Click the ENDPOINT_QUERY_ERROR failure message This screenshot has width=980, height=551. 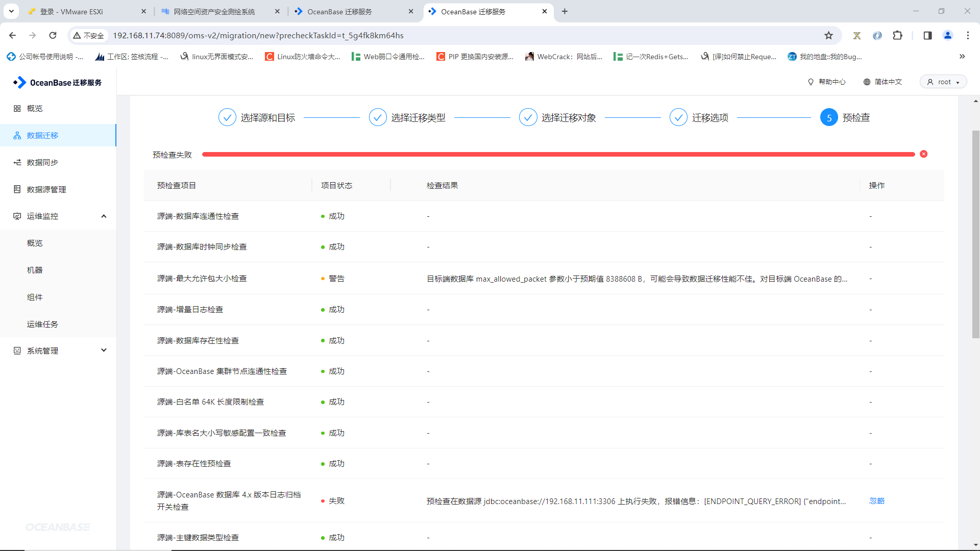(636, 501)
